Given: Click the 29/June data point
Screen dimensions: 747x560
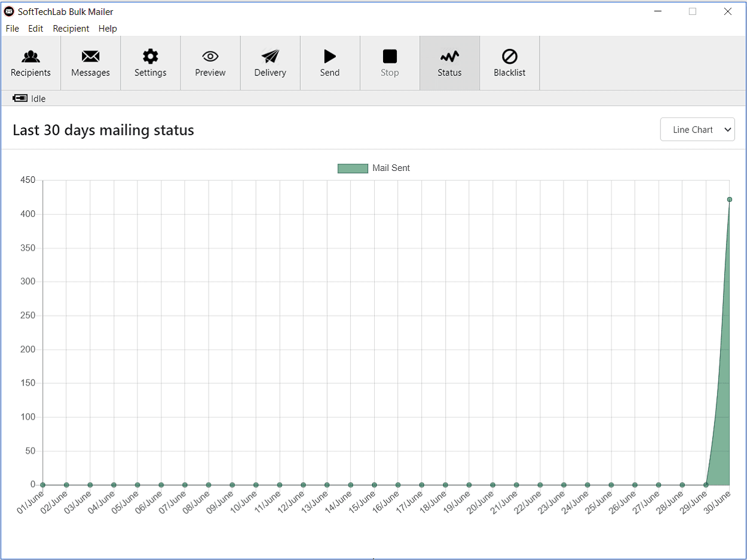Looking at the screenshot, I should click(x=706, y=485).
